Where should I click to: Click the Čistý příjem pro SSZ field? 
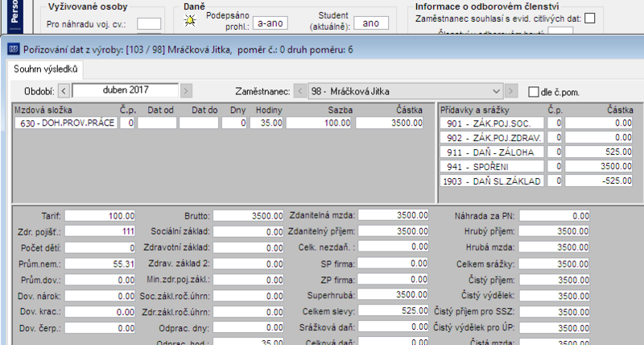click(555, 312)
